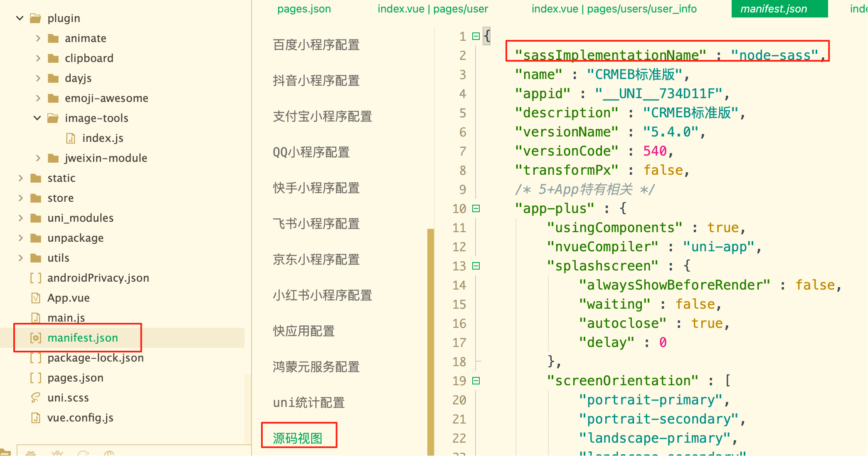Fold the app-plus block at line 10
The height and width of the screenshot is (456, 868).
pos(476,208)
